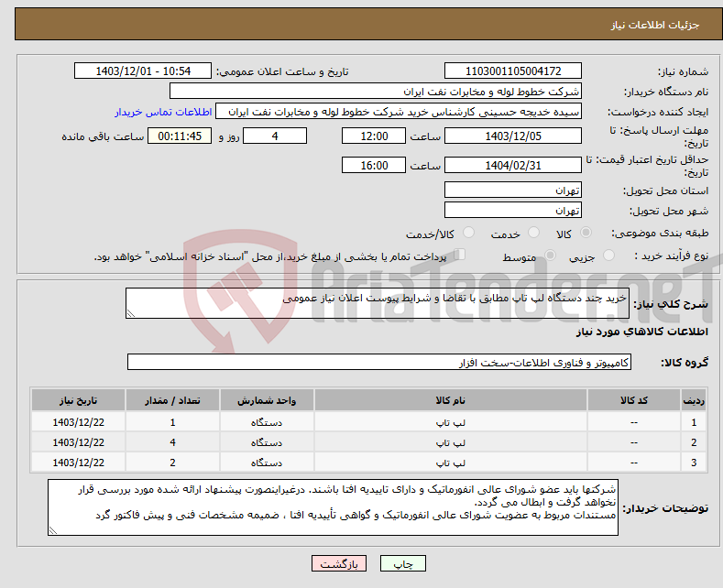Click date 1403/12/22 in row 3
The height and width of the screenshot is (588, 723).
(x=79, y=463)
